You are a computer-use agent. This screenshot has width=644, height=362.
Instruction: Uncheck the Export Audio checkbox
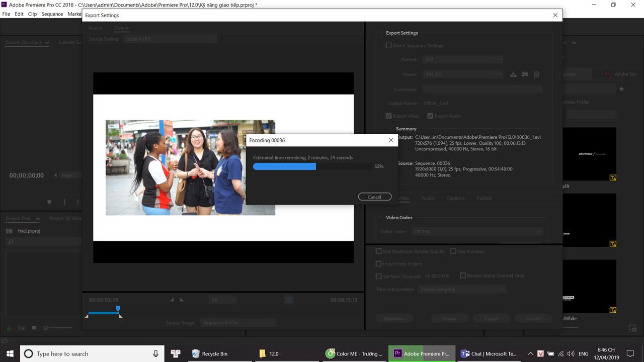430,116
